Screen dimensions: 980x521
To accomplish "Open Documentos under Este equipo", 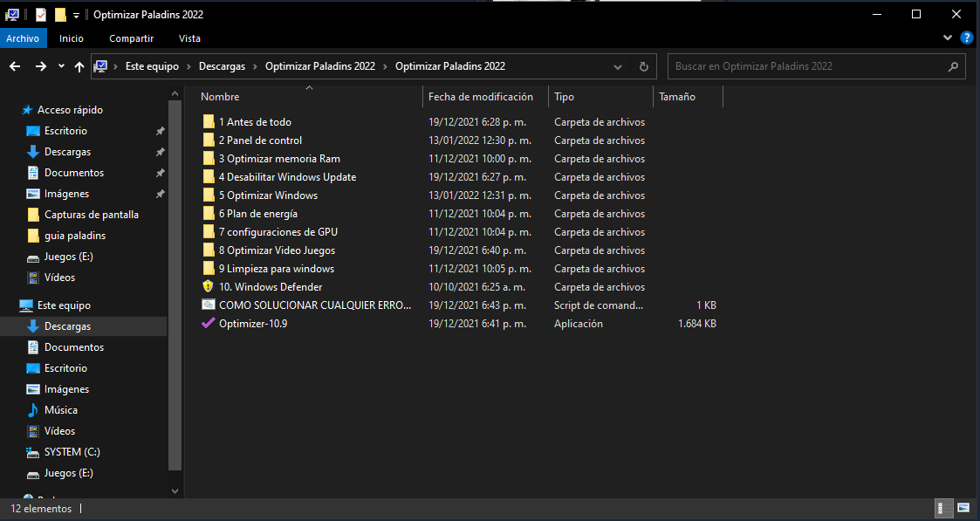I will click(74, 347).
